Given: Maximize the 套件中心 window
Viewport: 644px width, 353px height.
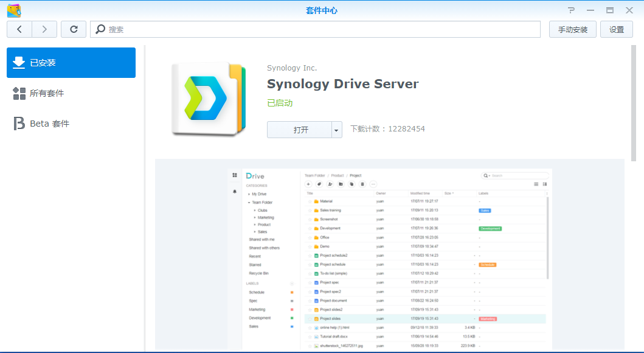Looking at the screenshot, I should click(x=609, y=10).
